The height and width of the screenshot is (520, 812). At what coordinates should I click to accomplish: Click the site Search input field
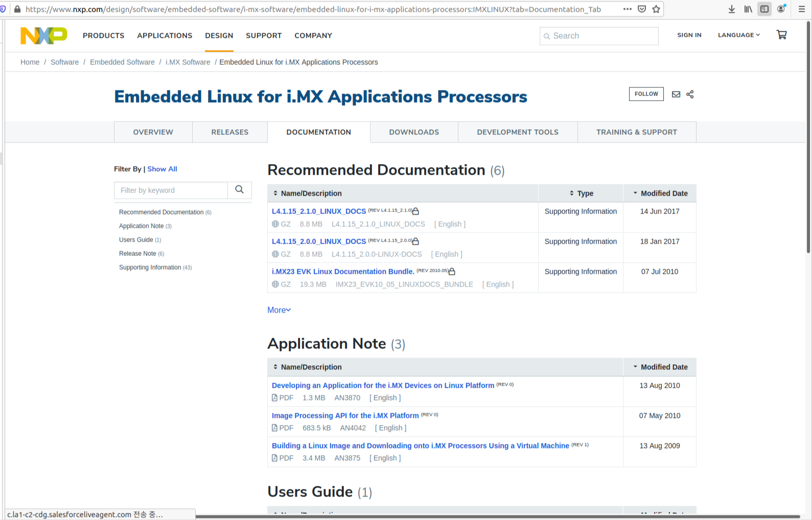pos(599,36)
